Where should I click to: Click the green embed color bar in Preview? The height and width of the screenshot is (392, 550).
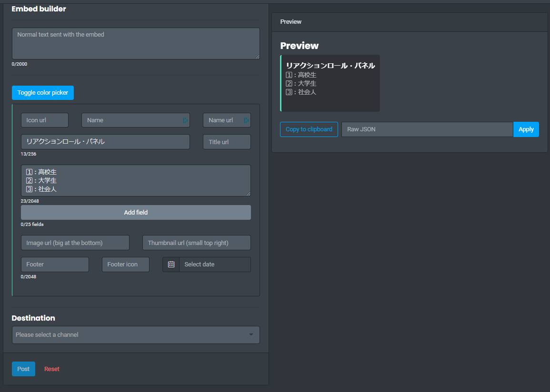(281, 83)
